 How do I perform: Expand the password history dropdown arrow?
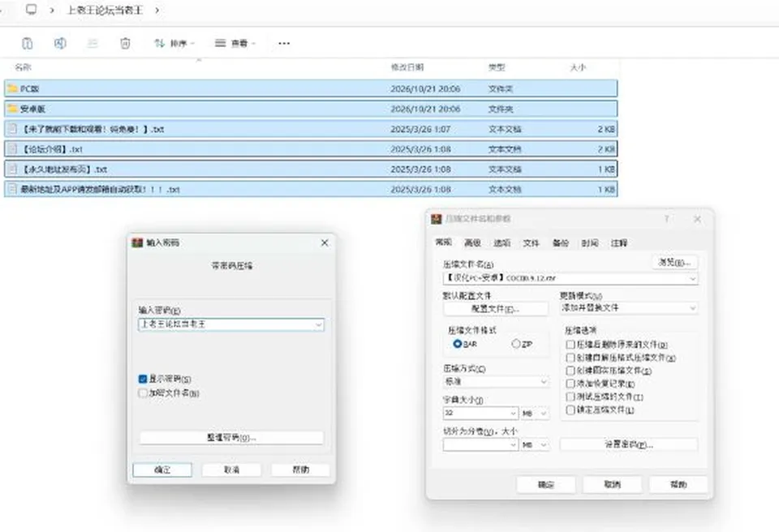(x=318, y=325)
